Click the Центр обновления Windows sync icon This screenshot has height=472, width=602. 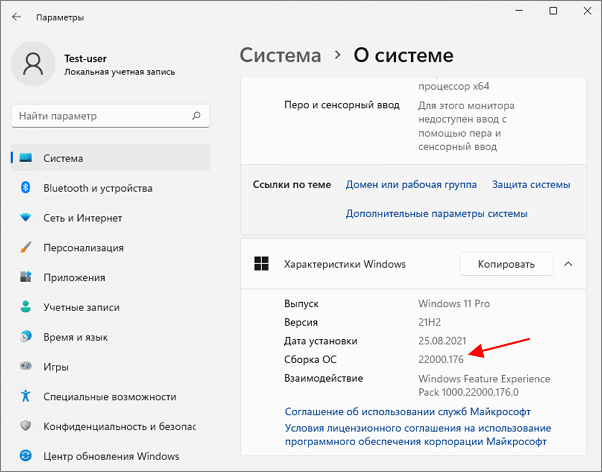25,455
